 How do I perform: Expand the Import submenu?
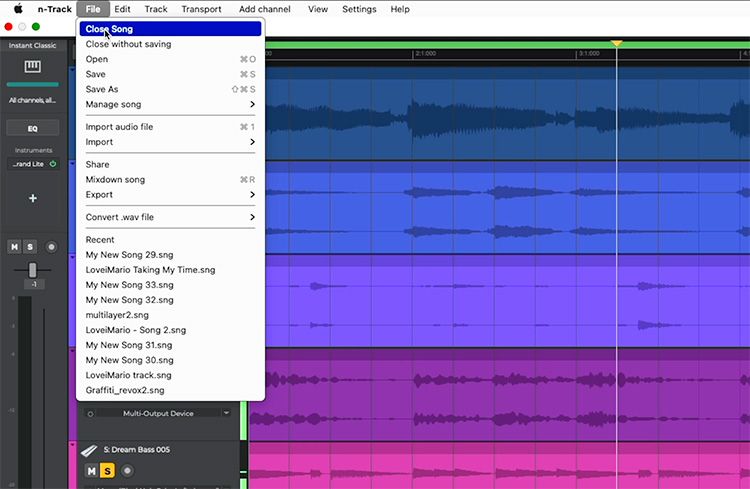coord(170,142)
